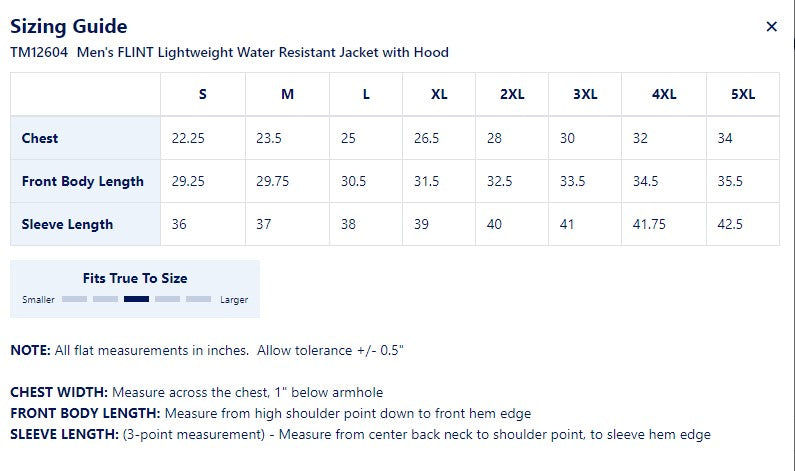Click the 4XL sleeve length value 41.75

[648, 224]
